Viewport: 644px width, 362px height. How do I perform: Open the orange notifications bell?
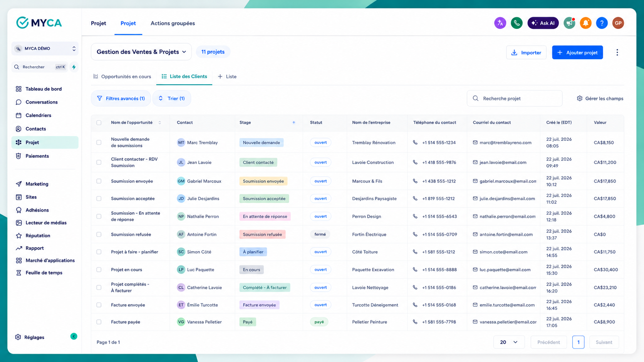click(585, 23)
